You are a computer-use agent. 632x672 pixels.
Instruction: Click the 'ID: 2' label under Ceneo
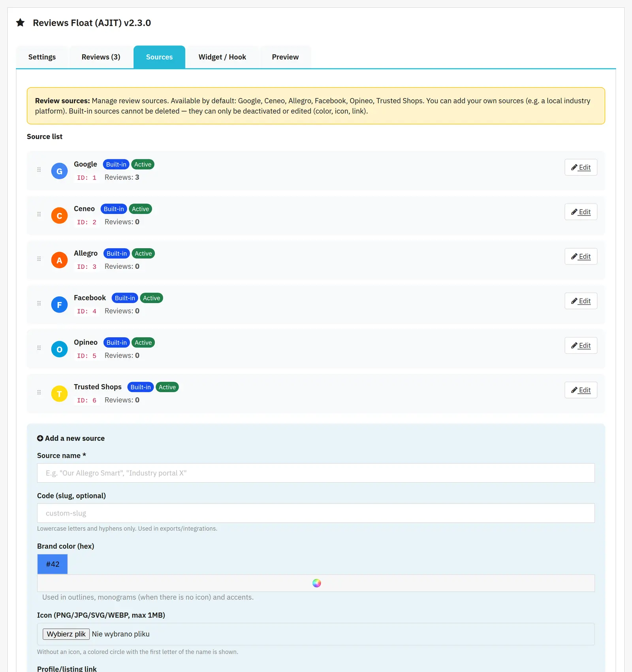click(87, 222)
